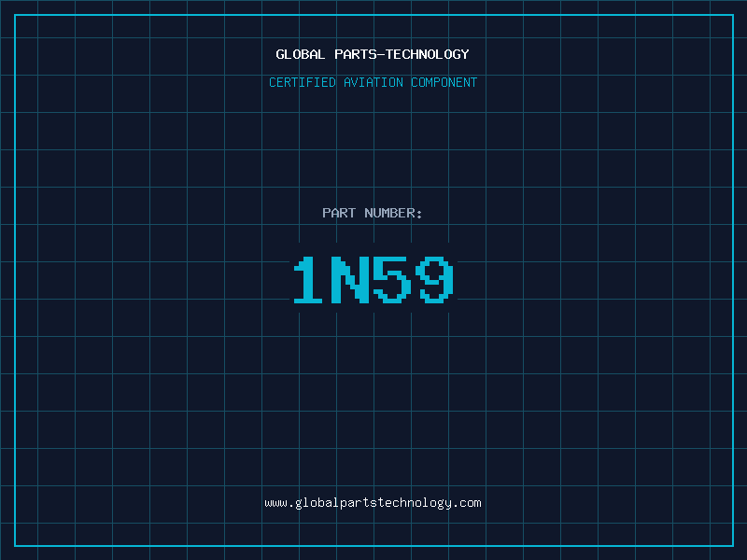747x560 pixels.
Task: Select the word AVIATION in the subtitle
Action: click(373, 82)
